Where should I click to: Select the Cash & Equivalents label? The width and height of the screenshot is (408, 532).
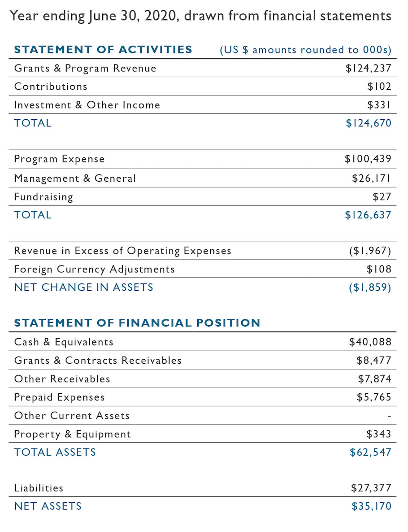pos(64,342)
